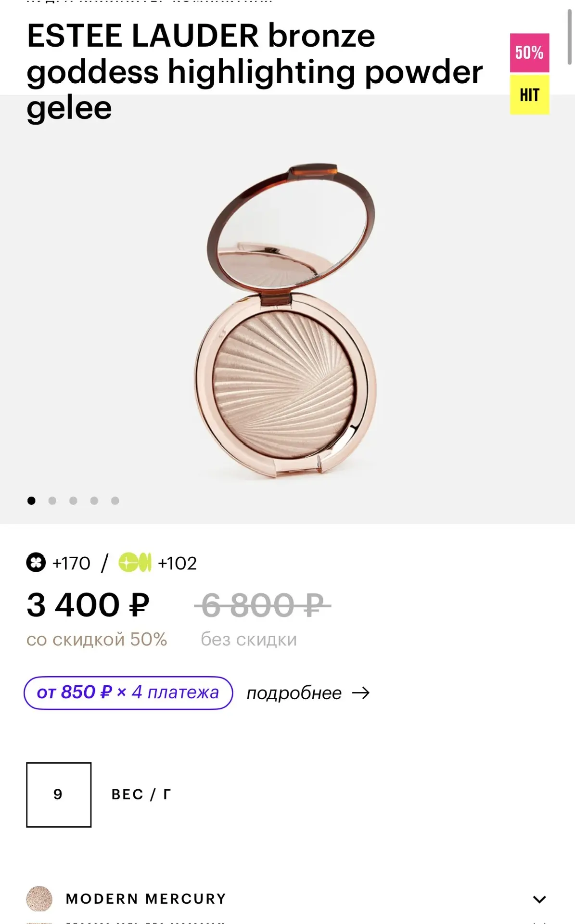
Task: Open the MODERN MERCURY shade selector
Action: [287, 898]
